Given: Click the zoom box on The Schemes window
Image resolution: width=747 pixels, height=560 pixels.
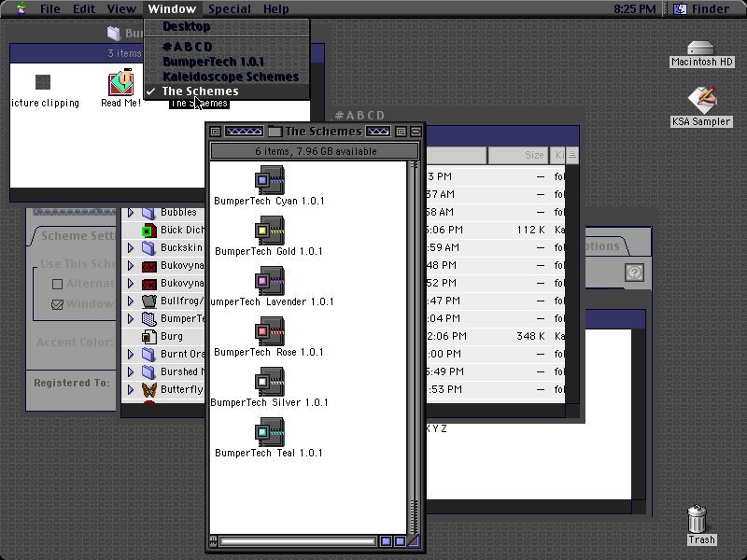Looking at the screenshot, I should pyautogui.click(x=401, y=132).
